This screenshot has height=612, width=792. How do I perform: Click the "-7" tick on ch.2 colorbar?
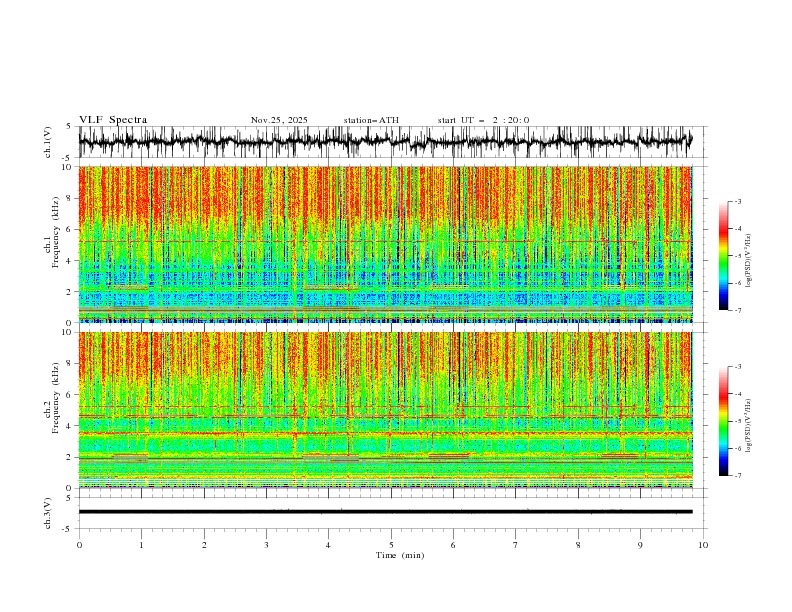click(738, 475)
